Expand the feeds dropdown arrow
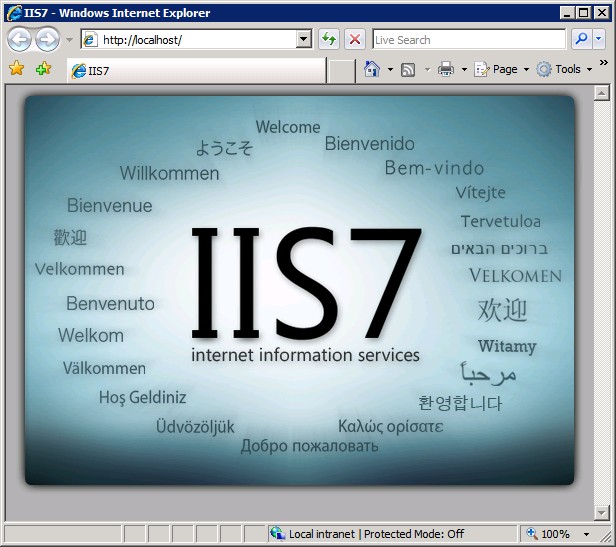The height and width of the screenshot is (547, 616). (427, 70)
